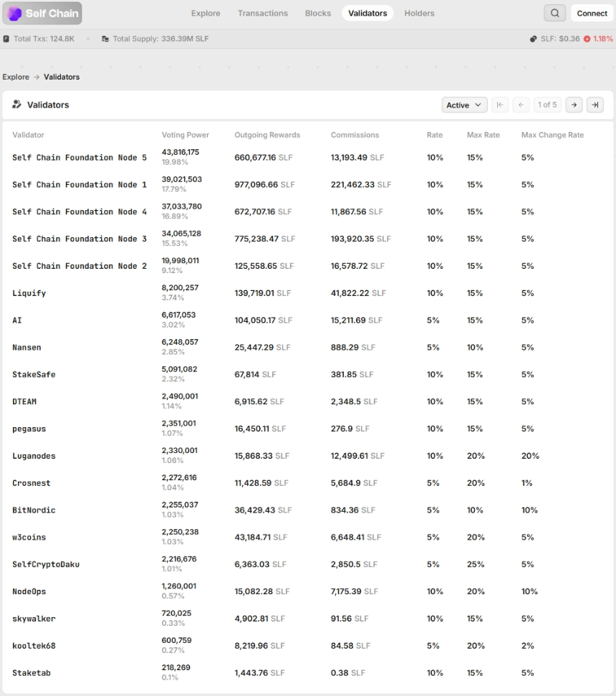Click the Explore breadcrumb link

[x=16, y=77]
